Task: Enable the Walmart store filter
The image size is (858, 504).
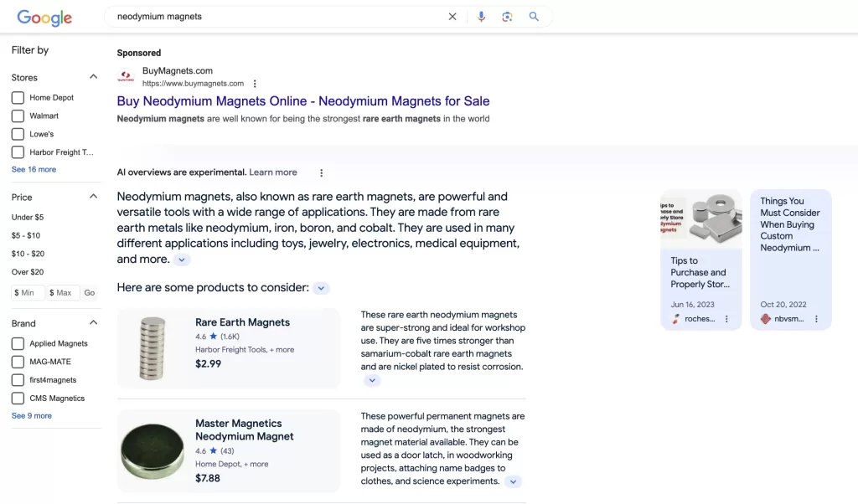Action: coord(18,116)
